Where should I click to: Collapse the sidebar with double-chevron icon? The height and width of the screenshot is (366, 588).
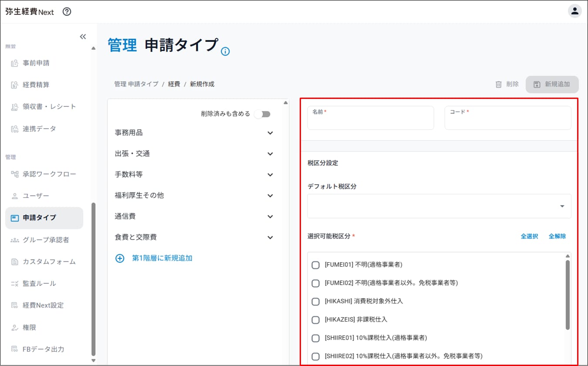click(83, 37)
